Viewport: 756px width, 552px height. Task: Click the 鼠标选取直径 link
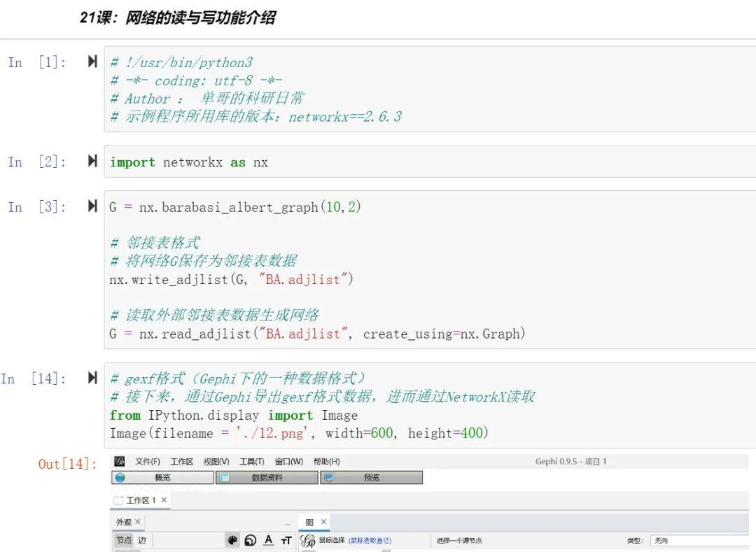click(x=372, y=539)
